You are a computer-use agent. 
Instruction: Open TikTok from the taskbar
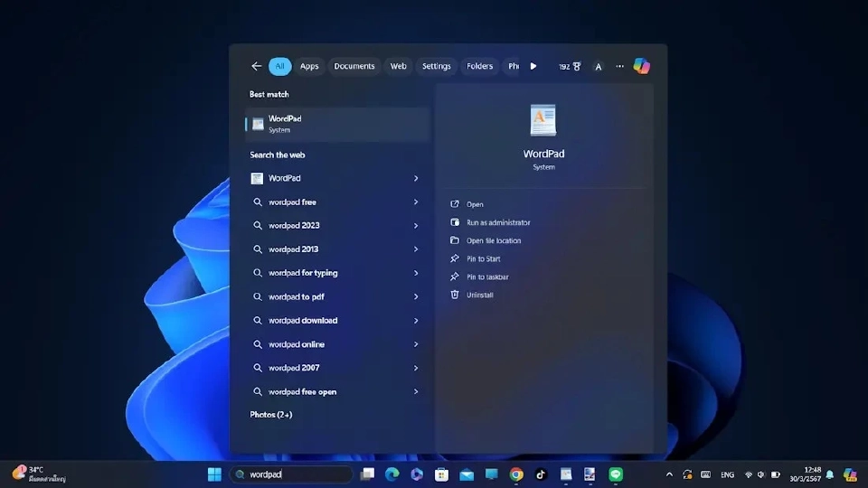click(542, 474)
